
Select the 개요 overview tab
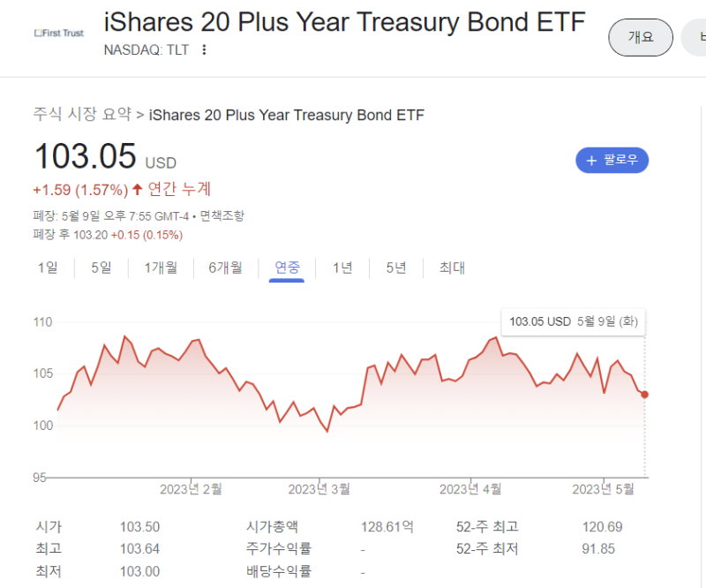[641, 38]
